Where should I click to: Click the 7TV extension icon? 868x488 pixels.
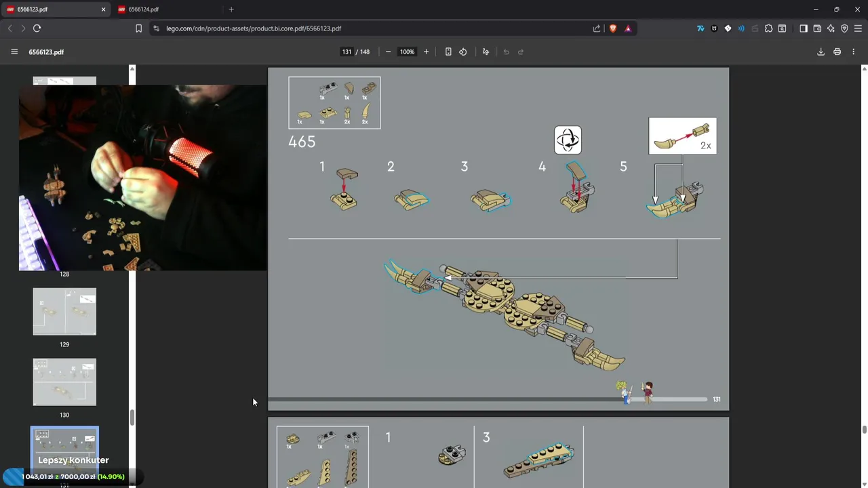(701, 28)
